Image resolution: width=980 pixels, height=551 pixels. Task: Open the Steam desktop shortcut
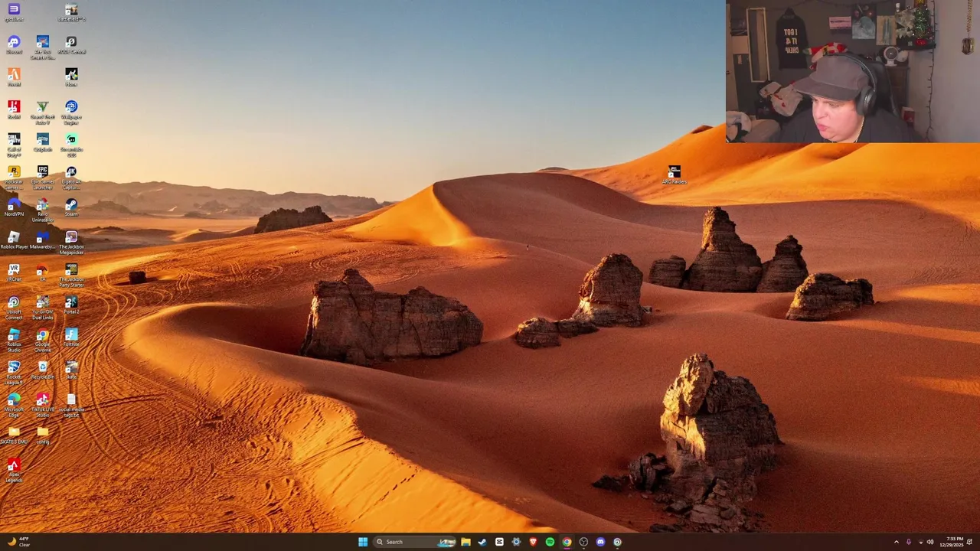pos(71,208)
